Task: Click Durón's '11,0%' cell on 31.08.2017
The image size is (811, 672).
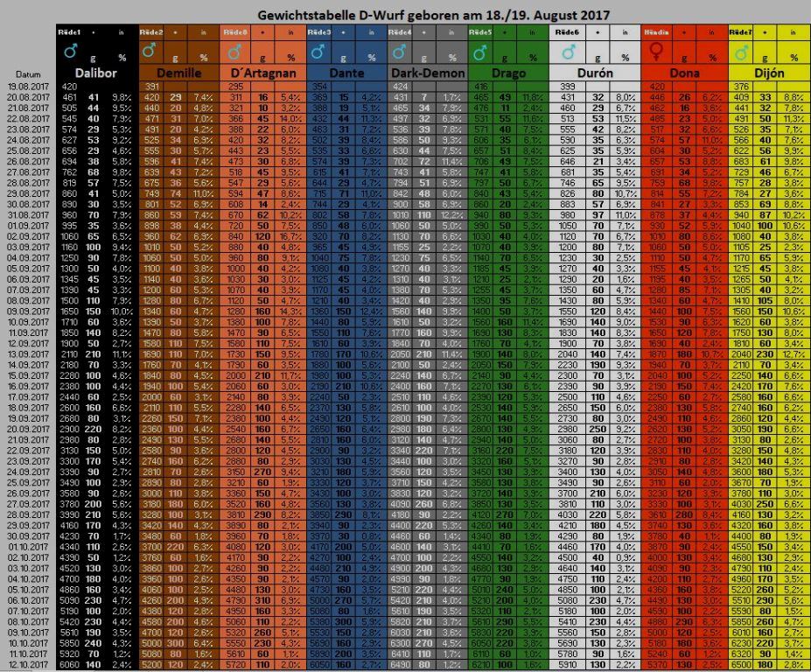Action: tap(626, 214)
